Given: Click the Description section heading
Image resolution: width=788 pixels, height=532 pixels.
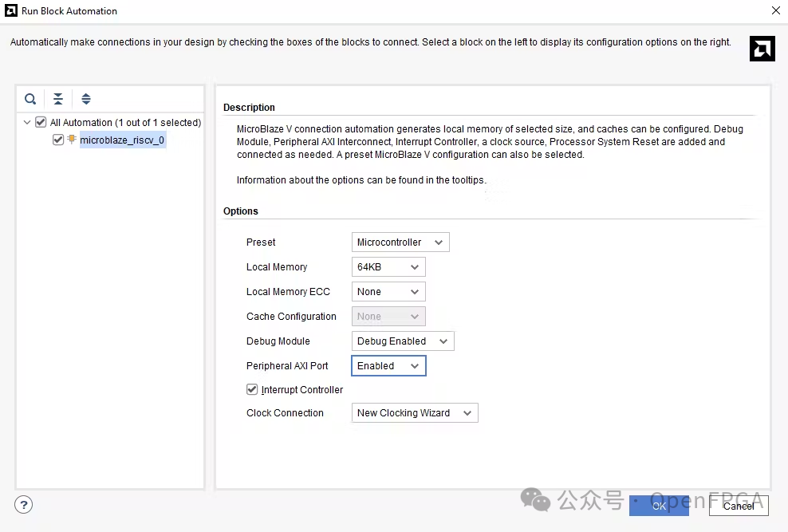Looking at the screenshot, I should click(x=249, y=107).
